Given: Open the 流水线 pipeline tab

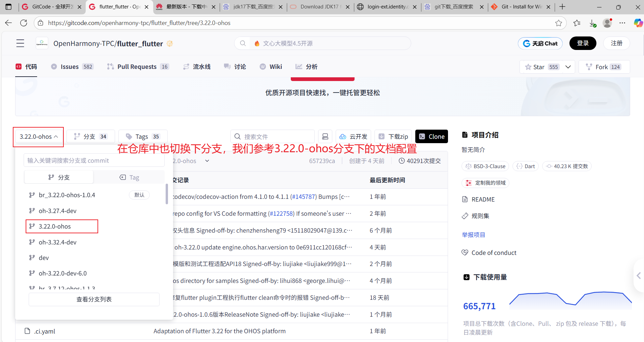Looking at the screenshot, I should pyautogui.click(x=197, y=67).
